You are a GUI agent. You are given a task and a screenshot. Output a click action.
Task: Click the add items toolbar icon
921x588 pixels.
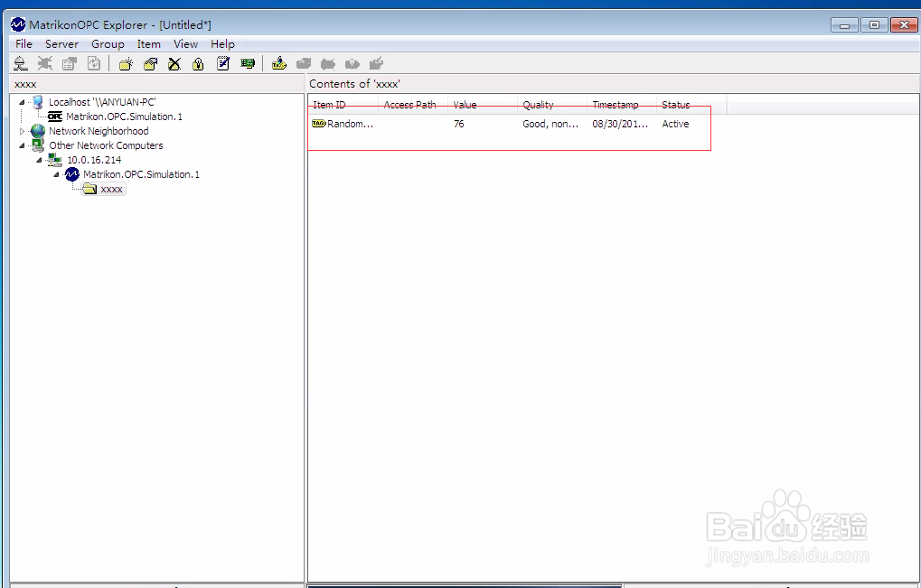pos(278,63)
